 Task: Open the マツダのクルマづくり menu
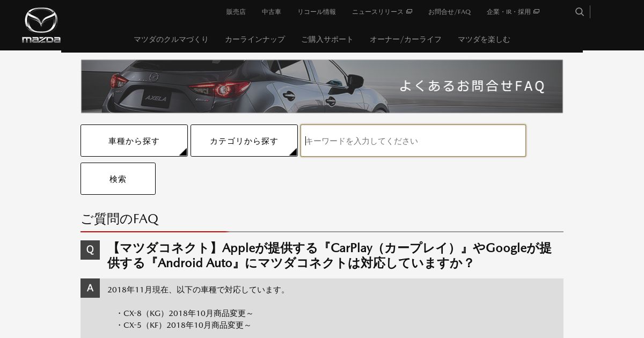coord(171,39)
